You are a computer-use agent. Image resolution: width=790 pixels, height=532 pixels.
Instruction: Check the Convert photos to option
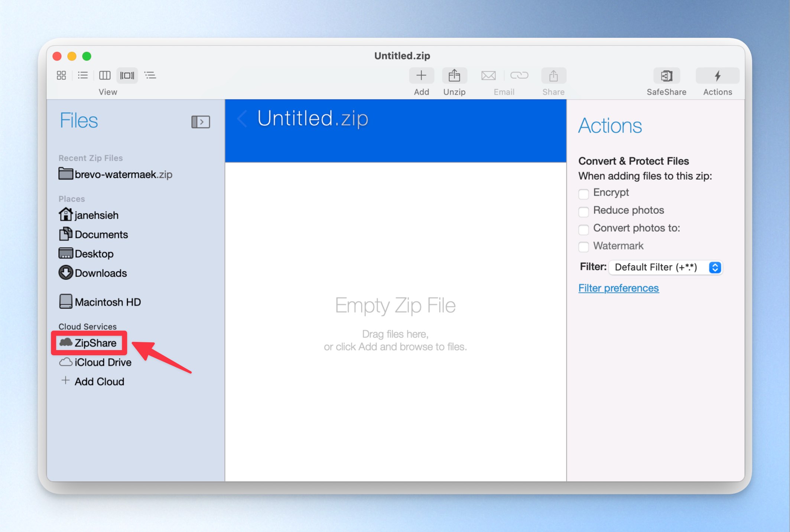pos(583,229)
